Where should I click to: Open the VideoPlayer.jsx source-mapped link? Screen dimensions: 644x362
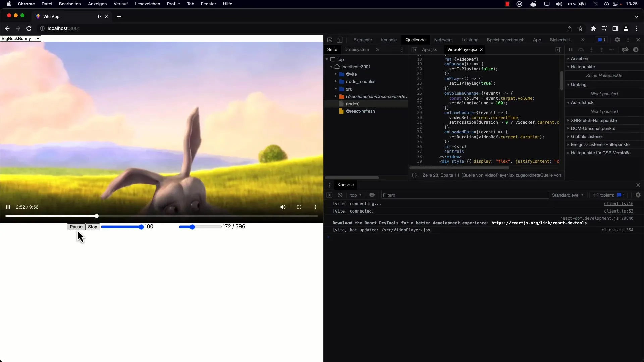pos(499,175)
